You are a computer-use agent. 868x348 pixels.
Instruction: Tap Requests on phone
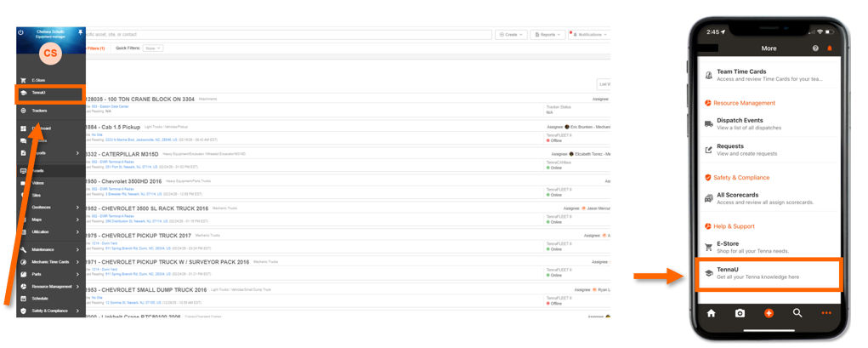tap(769, 150)
